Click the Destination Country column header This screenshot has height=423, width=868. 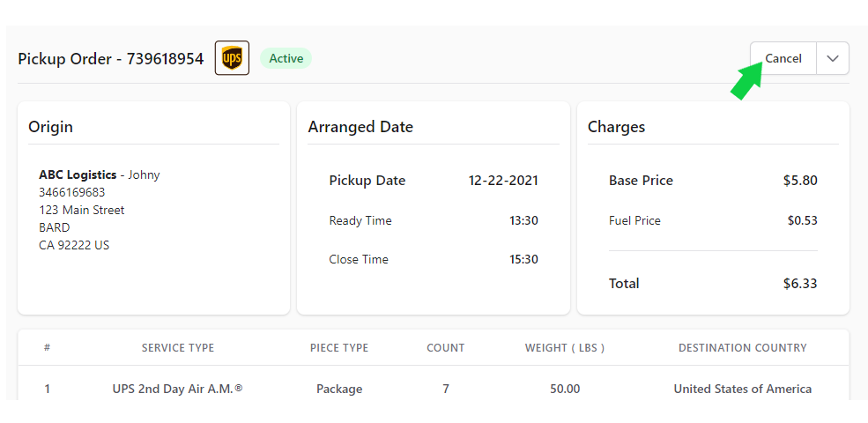[743, 348]
